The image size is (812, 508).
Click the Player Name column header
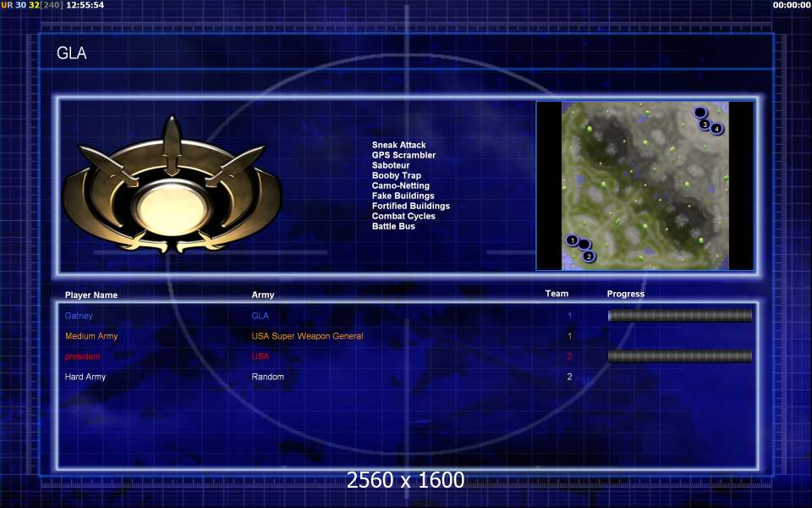click(x=91, y=295)
